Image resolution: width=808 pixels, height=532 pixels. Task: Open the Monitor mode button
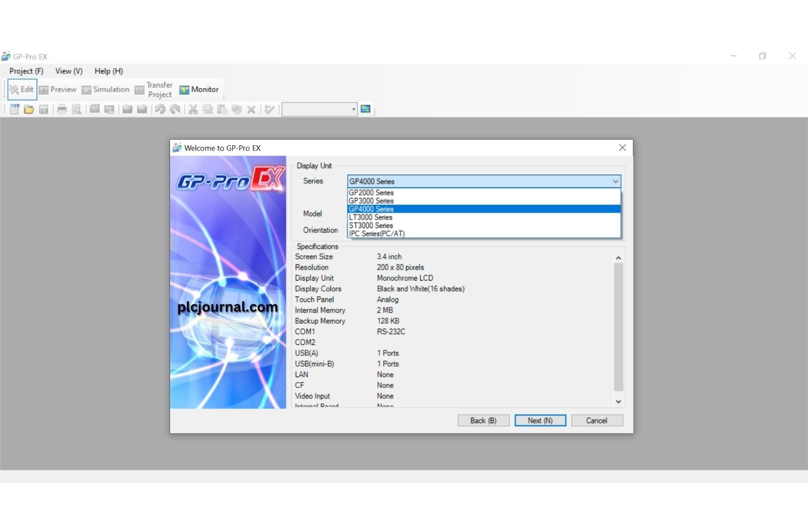point(199,90)
